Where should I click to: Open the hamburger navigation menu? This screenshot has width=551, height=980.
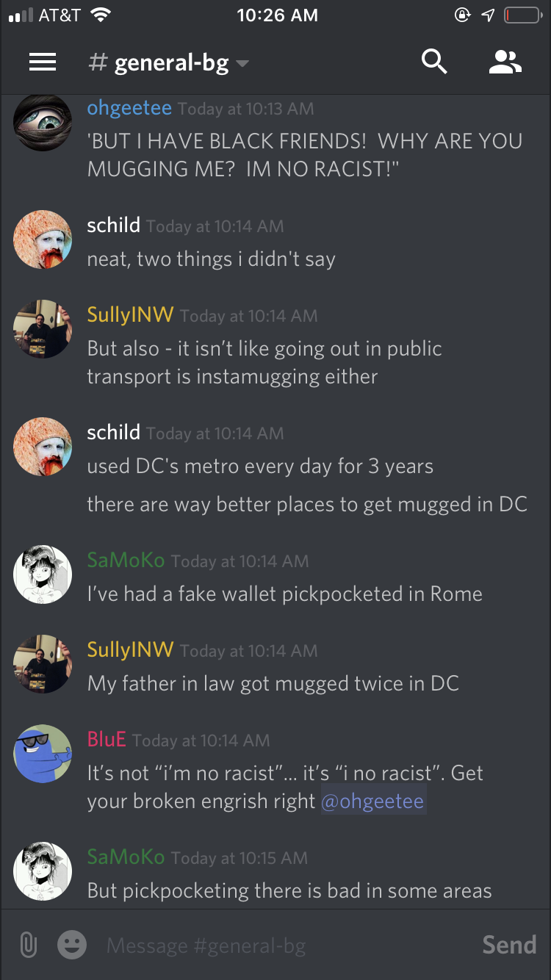pyautogui.click(x=43, y=62)
